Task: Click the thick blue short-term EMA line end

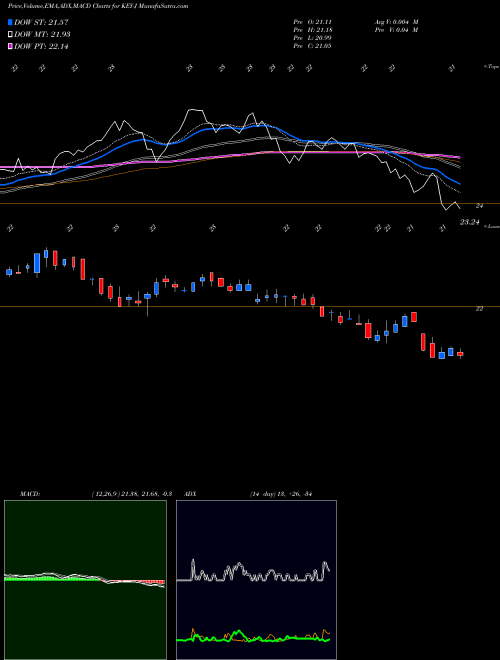Action: click(x=459, y=184)
